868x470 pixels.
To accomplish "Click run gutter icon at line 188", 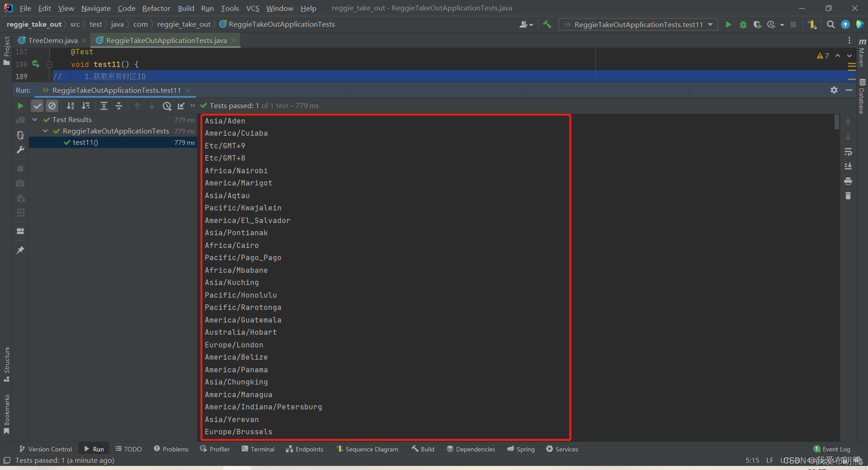I will pos(36,64).
